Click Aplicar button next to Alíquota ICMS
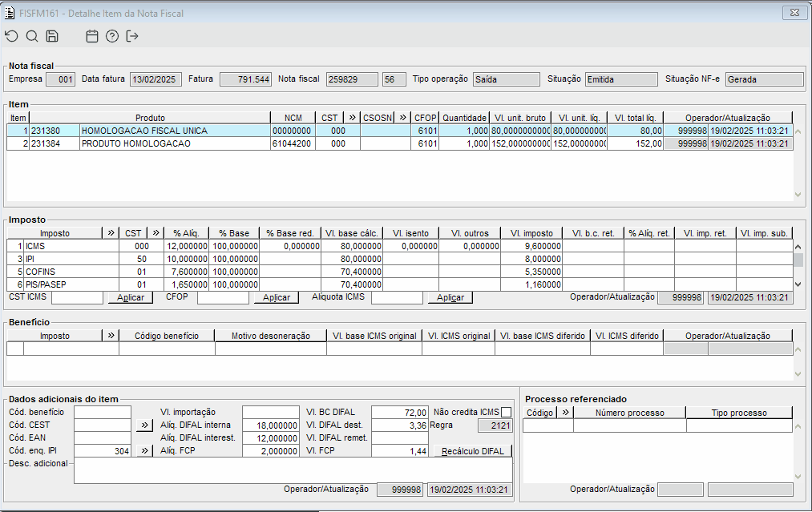The image size is (812, 512). [x=450, y=297]
